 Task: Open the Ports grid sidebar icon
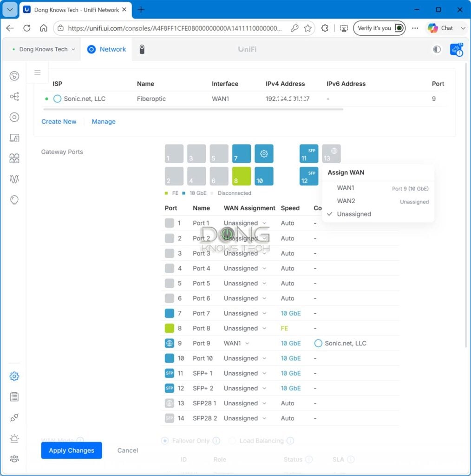[14, 159]
